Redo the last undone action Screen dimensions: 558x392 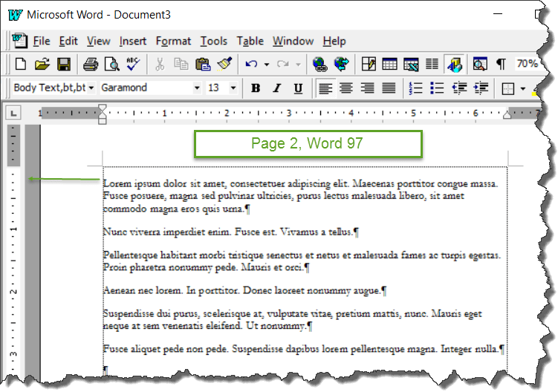click(x=283, y=65)
